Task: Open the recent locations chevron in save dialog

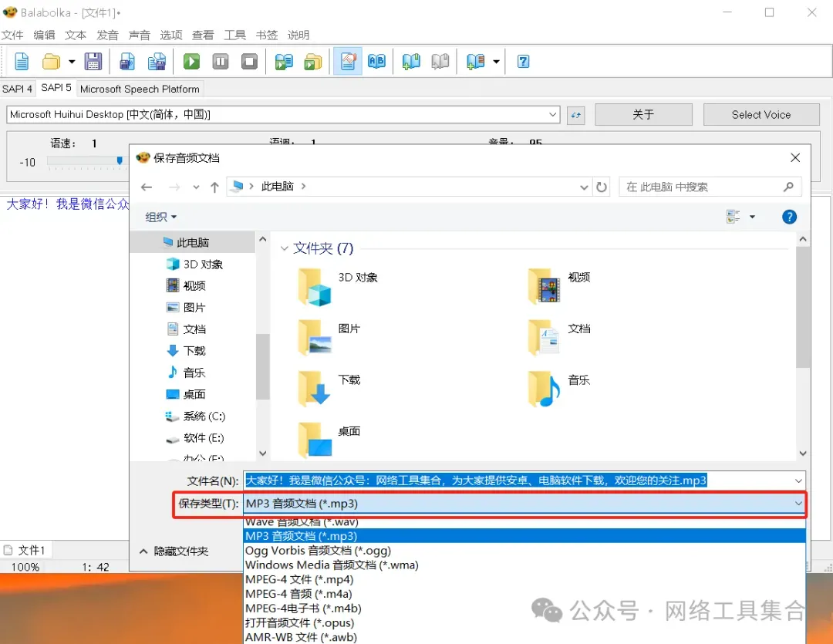Action: pyautogui.click(x=196, y=187)
